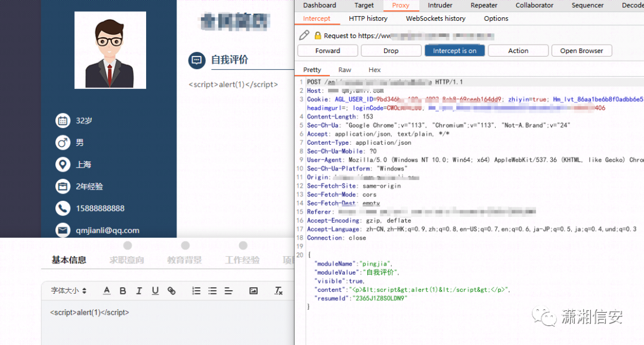Click the pencil edit icon beside Request URL

pos(304,35)
